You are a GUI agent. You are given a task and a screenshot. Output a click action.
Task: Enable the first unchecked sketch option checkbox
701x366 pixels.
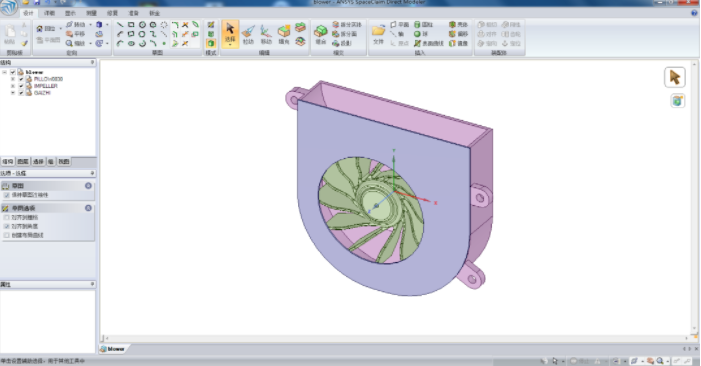(6, 218)
